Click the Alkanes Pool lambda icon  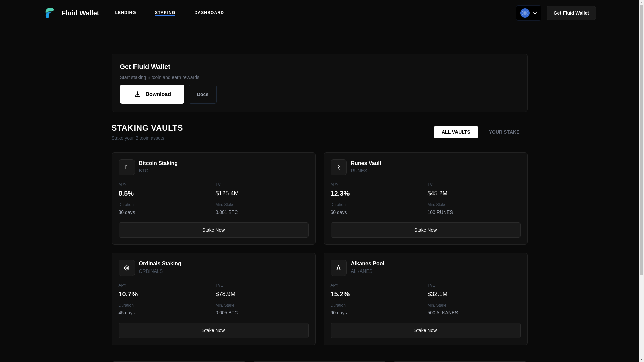tap(338, 268)
